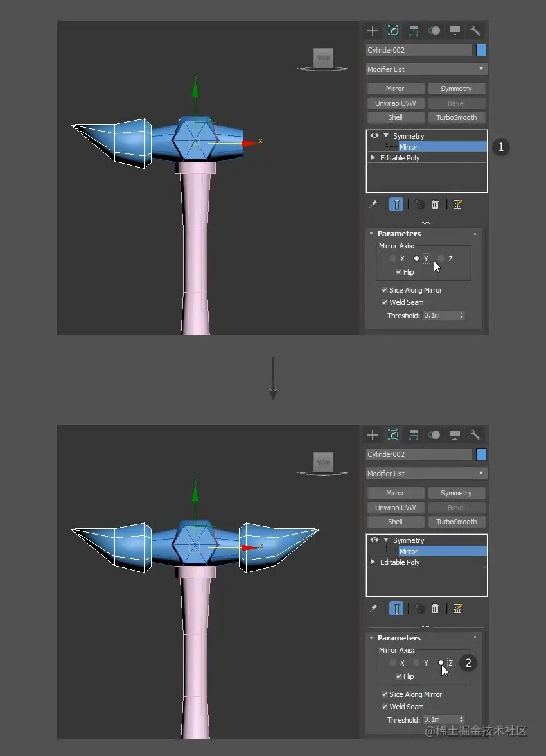
Task: Open Configure Modifier Sets in upper panel
Action: pos(457,205)
